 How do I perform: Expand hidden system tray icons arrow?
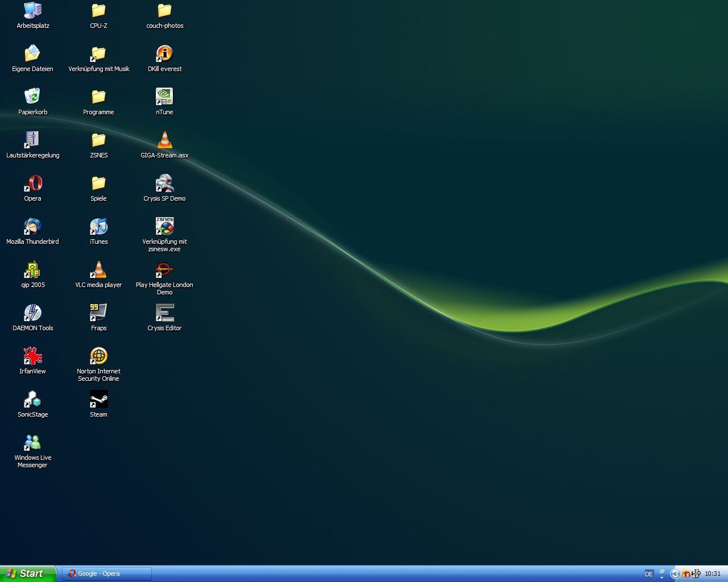[675, 574]
